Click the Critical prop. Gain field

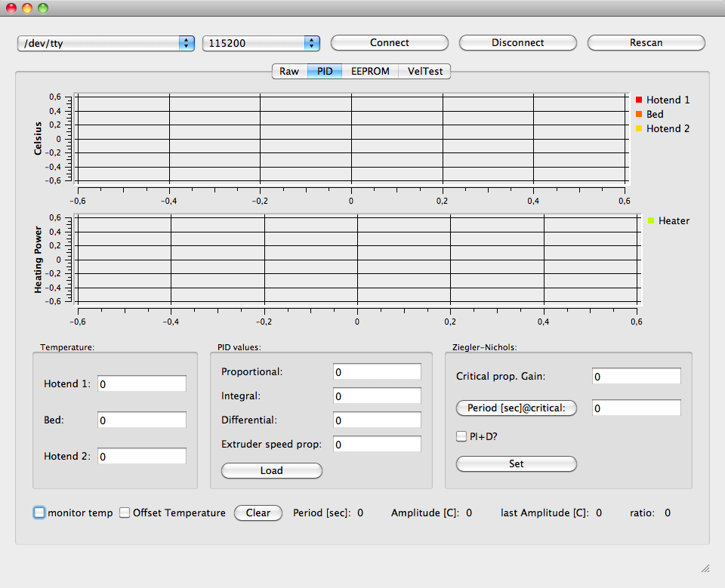636,377
